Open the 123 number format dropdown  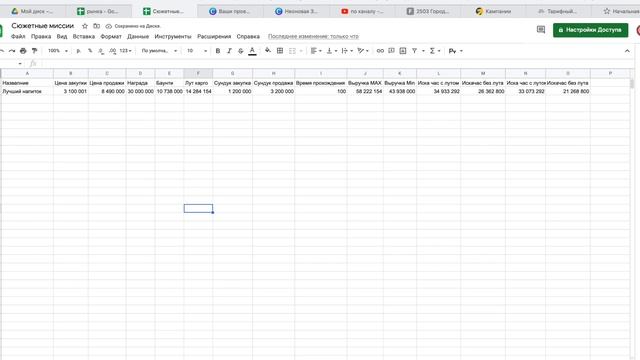[x=125, y=51]
